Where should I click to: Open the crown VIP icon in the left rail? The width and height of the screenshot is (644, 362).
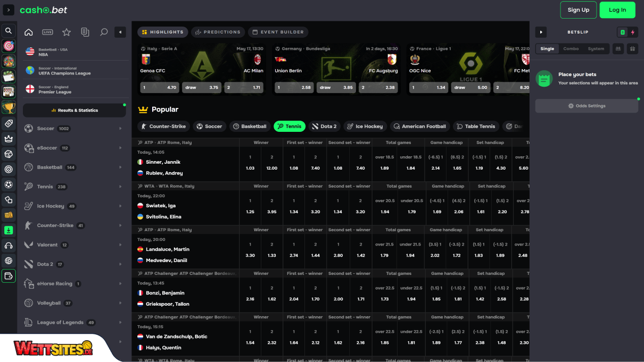click(x=9, y=139)
